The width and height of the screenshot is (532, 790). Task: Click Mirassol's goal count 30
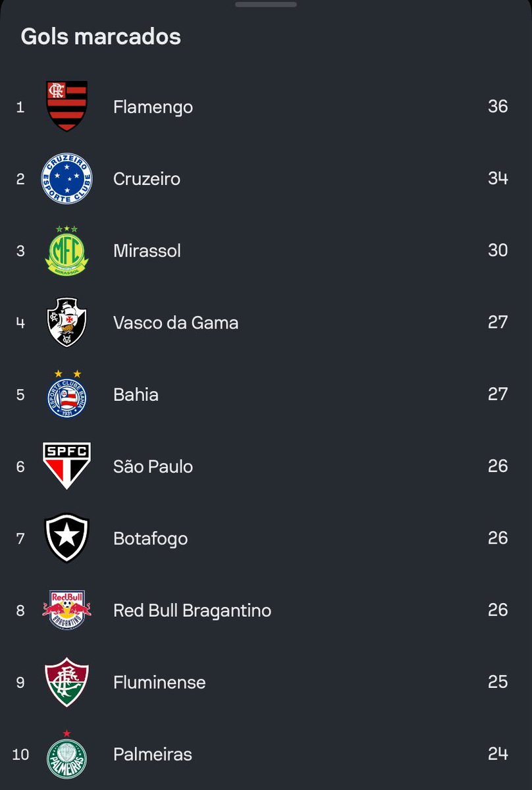click(x=498, y=250)
